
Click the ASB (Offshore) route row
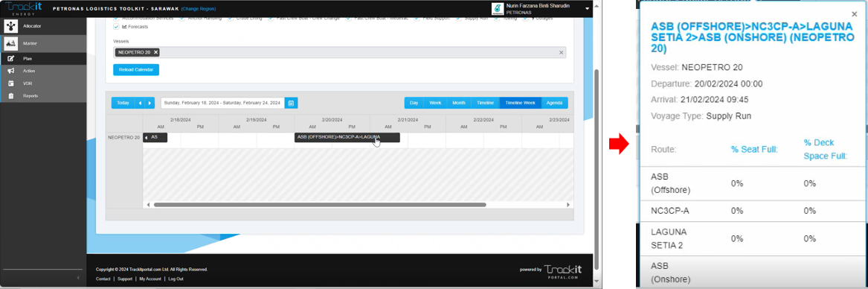pyautogui.click(x=752, y=183)
